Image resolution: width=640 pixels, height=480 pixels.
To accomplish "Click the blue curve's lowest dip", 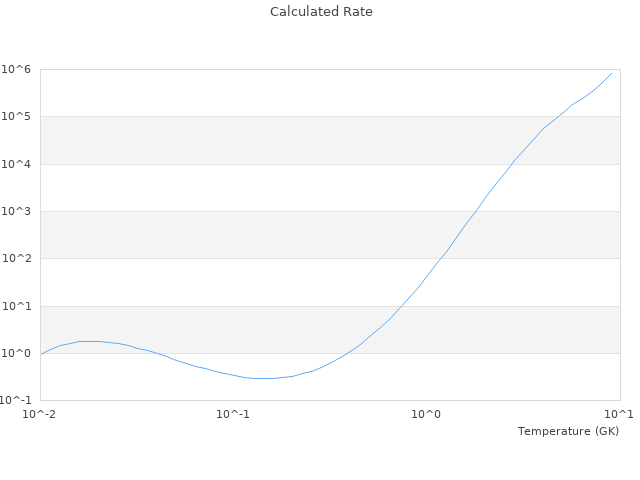I will [262, 378].
